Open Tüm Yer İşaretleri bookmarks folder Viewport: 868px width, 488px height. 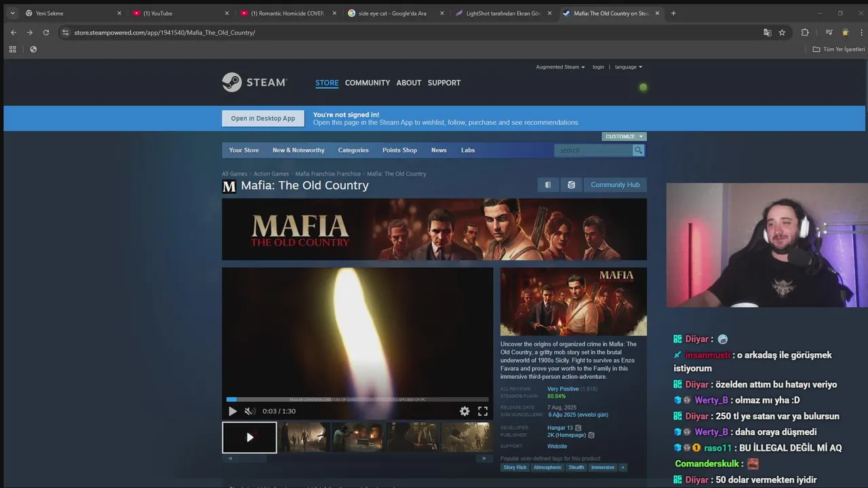[839, 49]
